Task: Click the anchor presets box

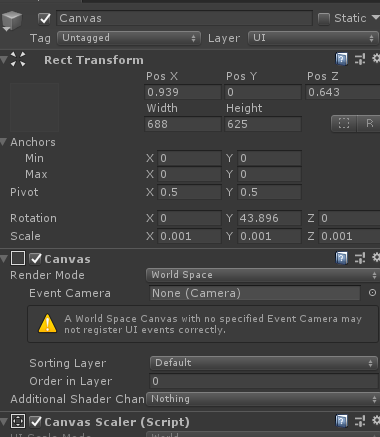Action: pos(34,107)
